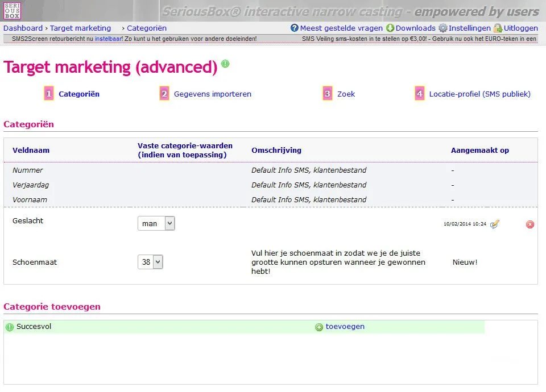
Task: Click the Schoenmaat description text
Action: tap(338, 262)
